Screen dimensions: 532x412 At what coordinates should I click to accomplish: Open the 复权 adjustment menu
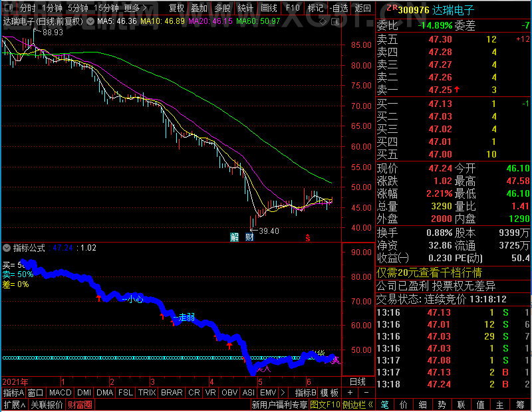[x=176, y=8]
